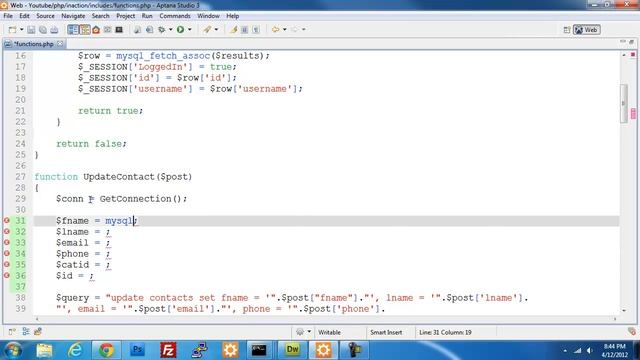Click the Line: 31 Column: 19 status entry
Viewport: 640px width, 360px height.
click(445, 332)
